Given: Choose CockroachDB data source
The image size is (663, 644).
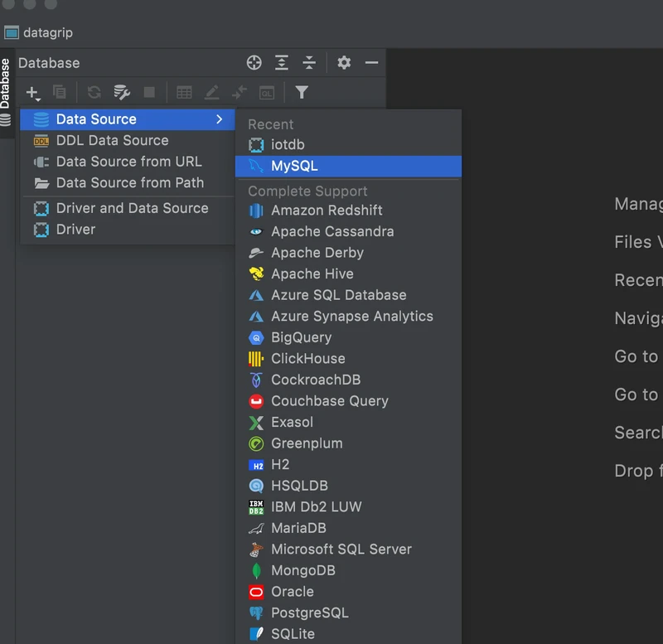Looking at the screenshot, I should (348, 380).
